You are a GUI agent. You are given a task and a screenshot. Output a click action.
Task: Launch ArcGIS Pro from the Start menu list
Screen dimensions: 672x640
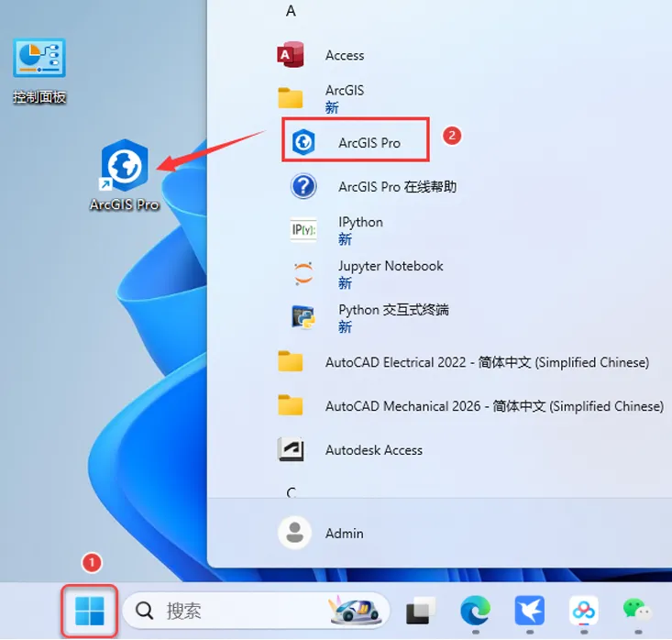(x=356, y=139)
